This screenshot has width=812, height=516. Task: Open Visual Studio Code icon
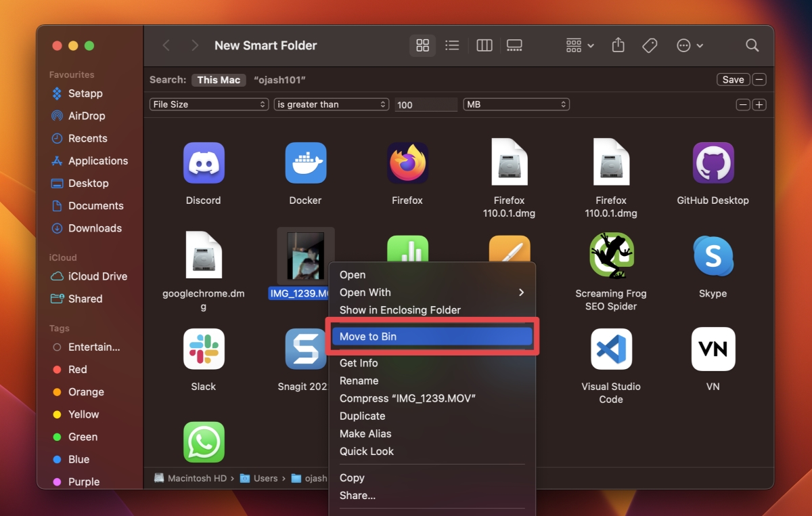pos(610,349)
